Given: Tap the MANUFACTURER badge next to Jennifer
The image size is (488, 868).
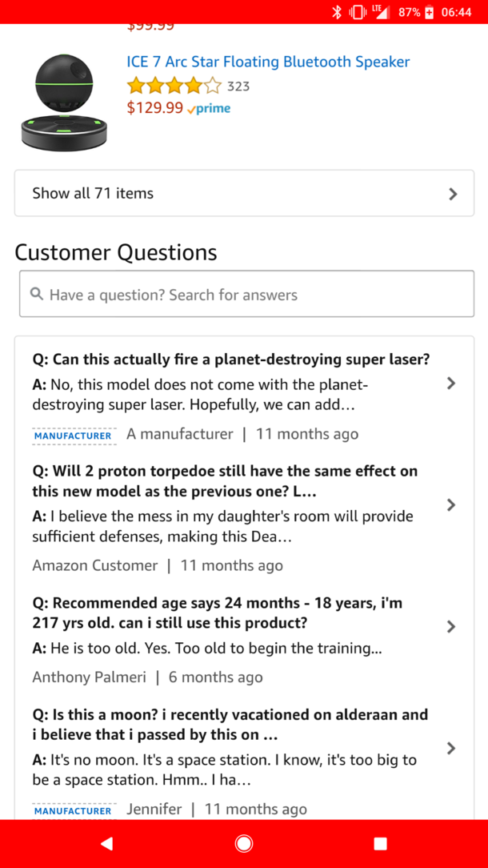Looking at the screenshot, I should pos(73,810).
